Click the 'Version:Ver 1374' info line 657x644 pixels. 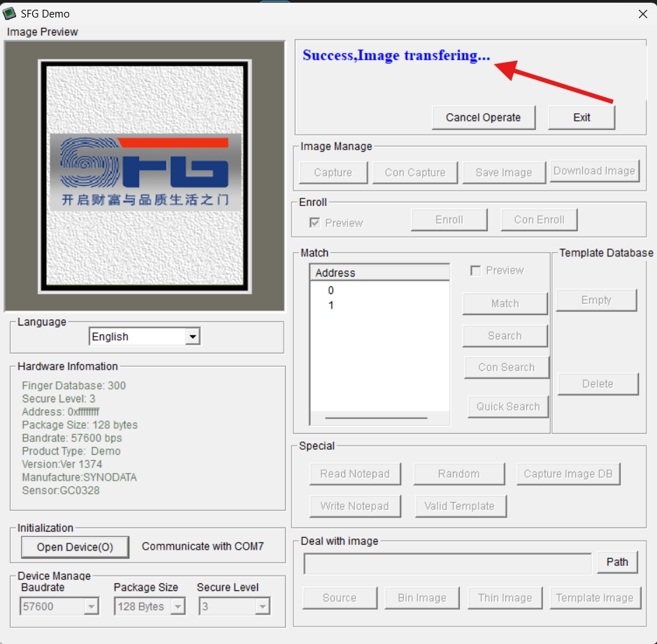point(62,464)
